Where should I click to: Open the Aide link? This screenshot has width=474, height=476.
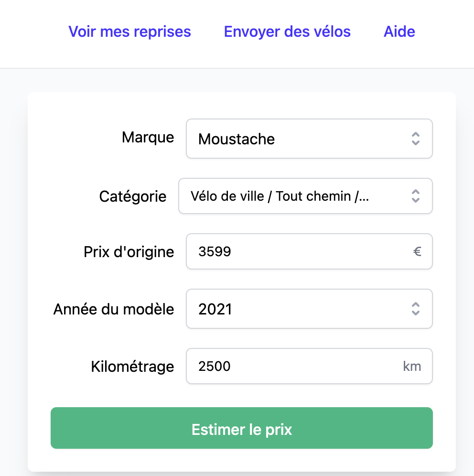(399, 32)
